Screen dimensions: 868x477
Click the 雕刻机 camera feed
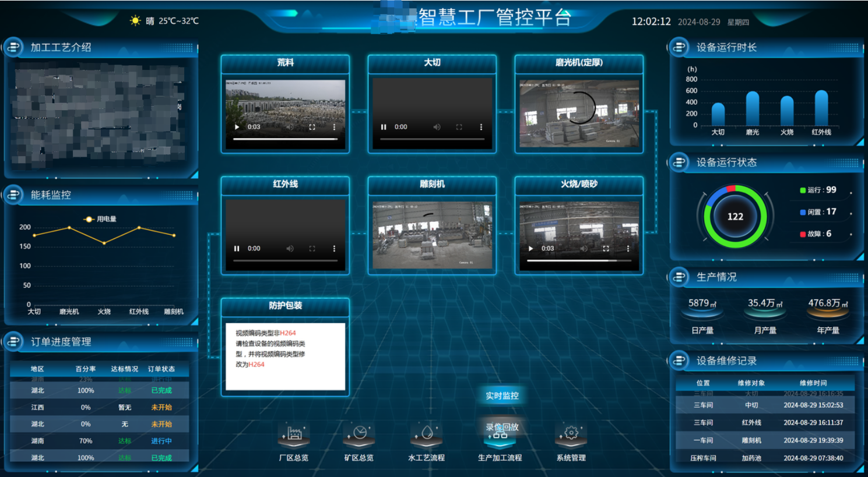point(433,235)
